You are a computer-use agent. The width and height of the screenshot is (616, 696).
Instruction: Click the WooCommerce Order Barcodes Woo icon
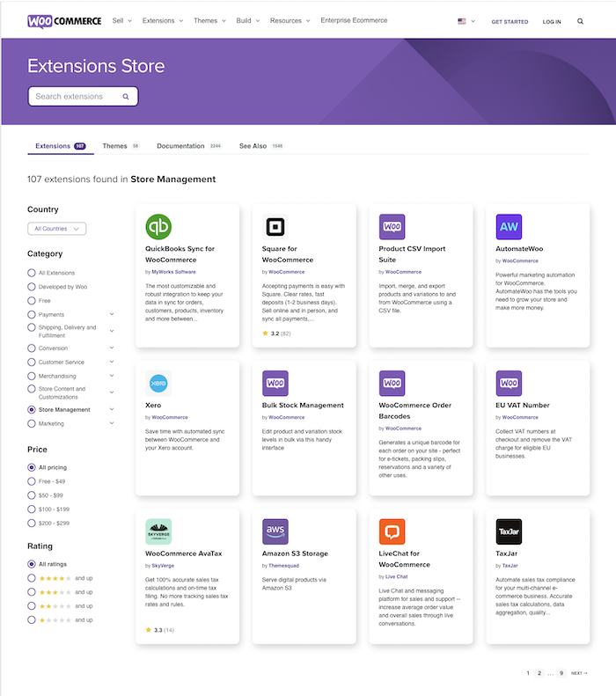[x=392, y=383]
